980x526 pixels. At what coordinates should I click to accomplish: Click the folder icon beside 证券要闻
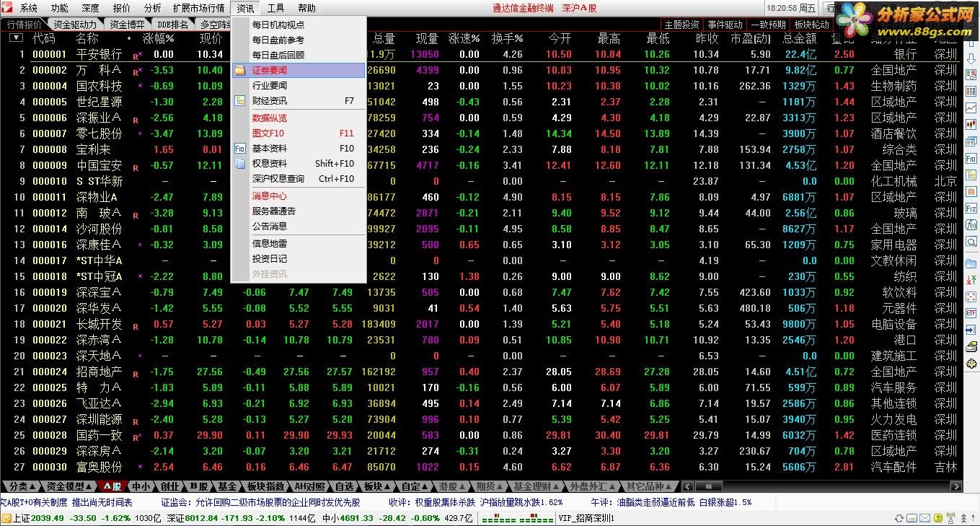[240, 71]
